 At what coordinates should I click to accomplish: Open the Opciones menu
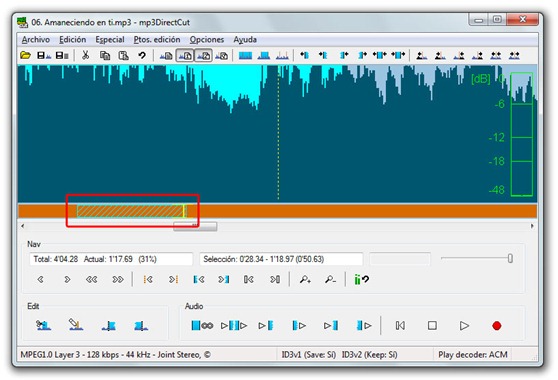206,39
